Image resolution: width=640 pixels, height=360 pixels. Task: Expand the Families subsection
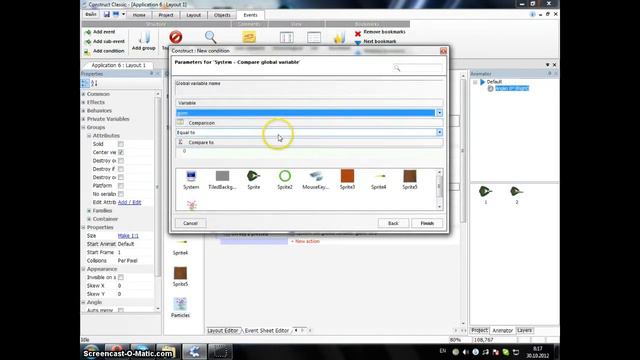coord(89,211)
